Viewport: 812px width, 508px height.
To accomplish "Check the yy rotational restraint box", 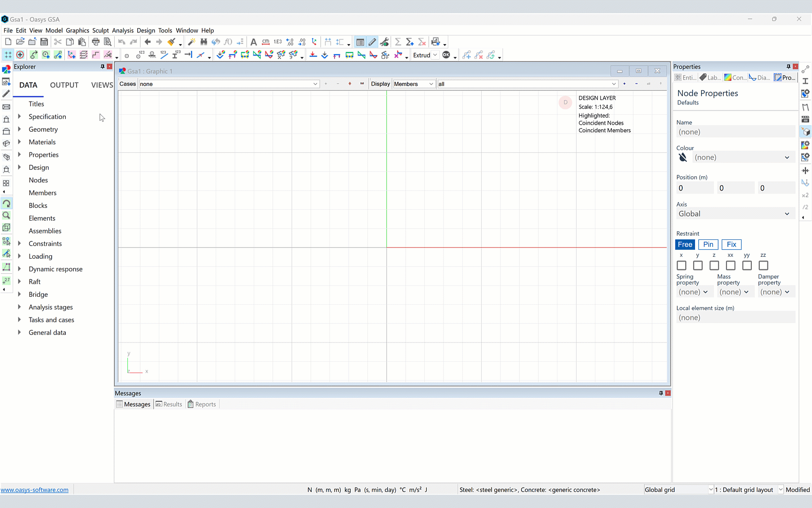I will click(747, 266).
